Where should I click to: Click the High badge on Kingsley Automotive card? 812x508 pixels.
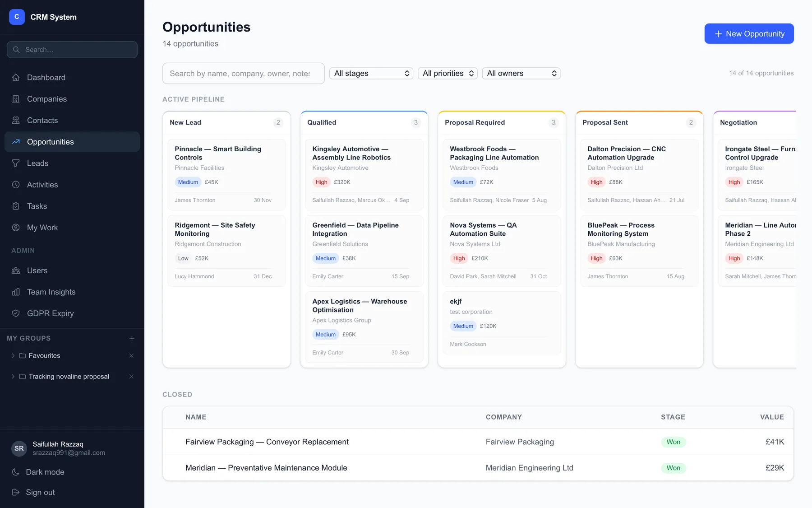(321, 182)
